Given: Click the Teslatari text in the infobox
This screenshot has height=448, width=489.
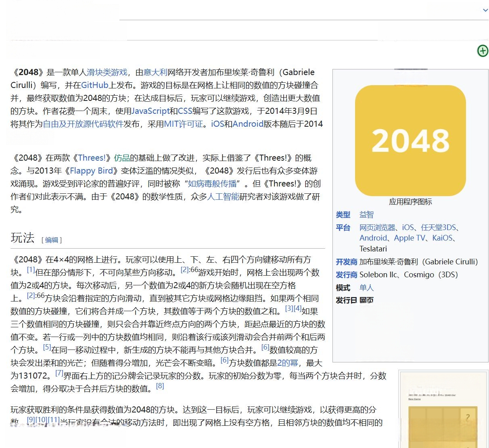Looking at the screenshot, I should point(373,249).
